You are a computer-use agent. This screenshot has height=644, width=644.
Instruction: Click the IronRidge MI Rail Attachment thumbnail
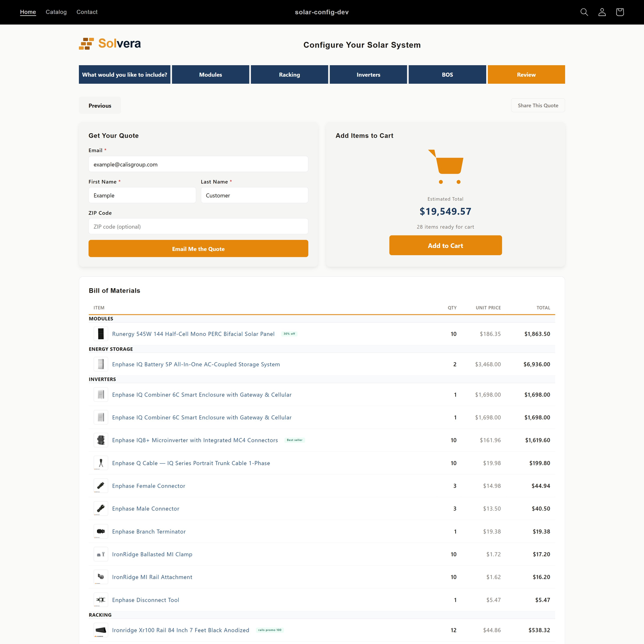pos(101,577)
